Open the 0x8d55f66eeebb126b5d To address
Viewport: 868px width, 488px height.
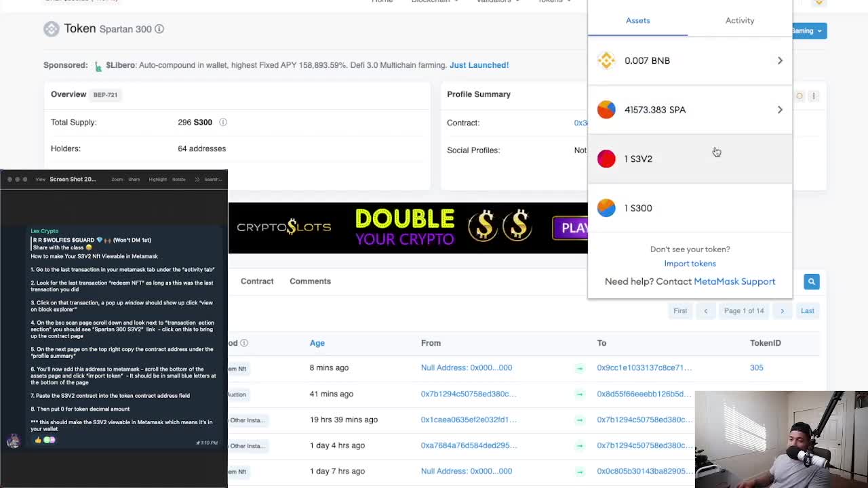click(x=644, y=394)
